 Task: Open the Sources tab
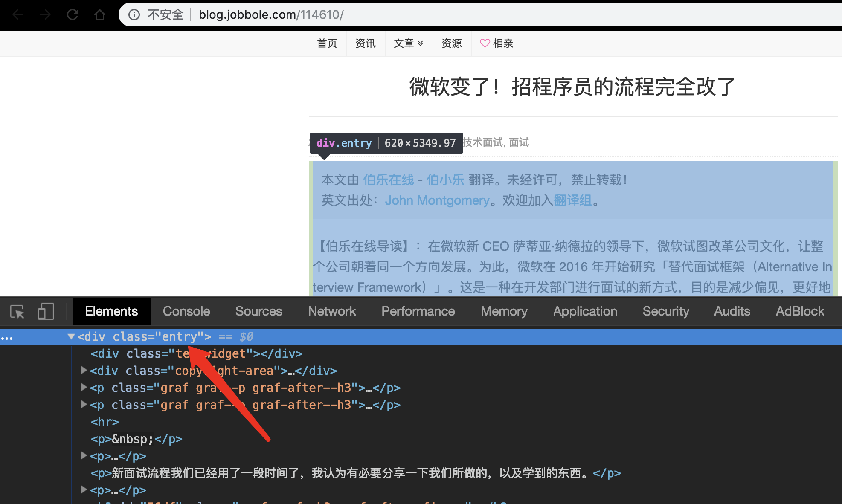coord(258,311)
